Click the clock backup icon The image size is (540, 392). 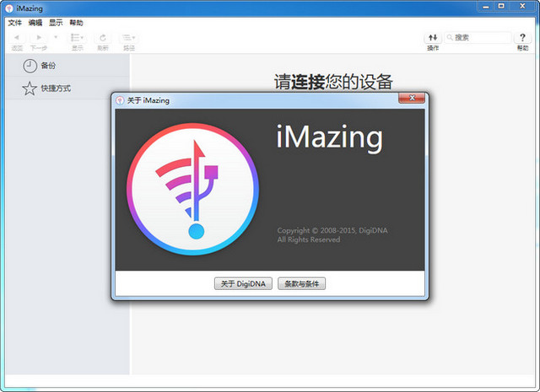pos(30,66)
